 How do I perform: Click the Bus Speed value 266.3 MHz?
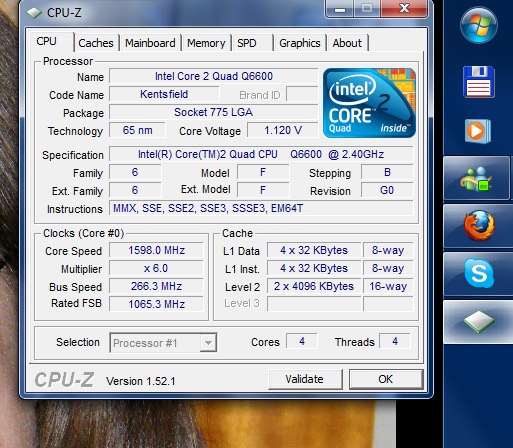156,286
